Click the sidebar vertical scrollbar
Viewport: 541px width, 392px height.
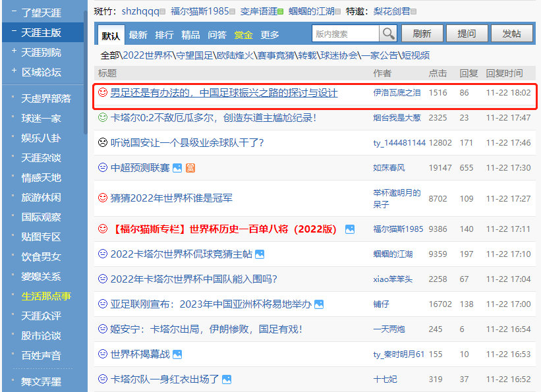[85, 72]
